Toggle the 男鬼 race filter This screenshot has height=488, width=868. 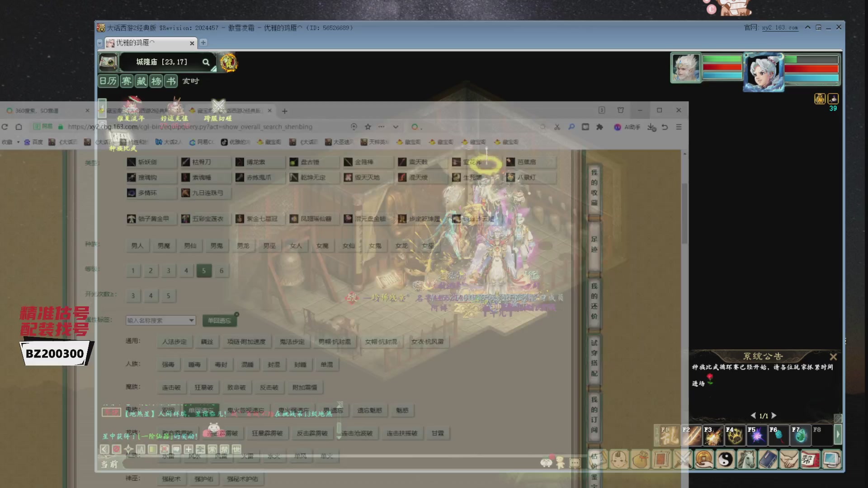[x=217, y=246]
